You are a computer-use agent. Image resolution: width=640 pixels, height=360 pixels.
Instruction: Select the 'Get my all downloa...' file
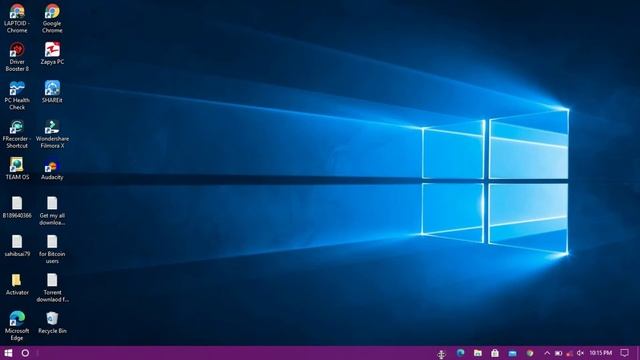[x=52, y=211]
